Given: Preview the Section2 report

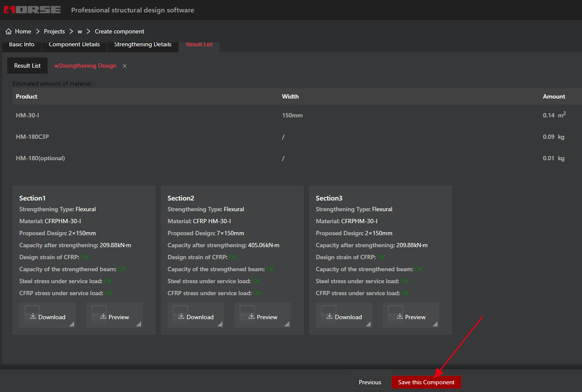Looking at the screenshot, I should (x=263, y=317).
